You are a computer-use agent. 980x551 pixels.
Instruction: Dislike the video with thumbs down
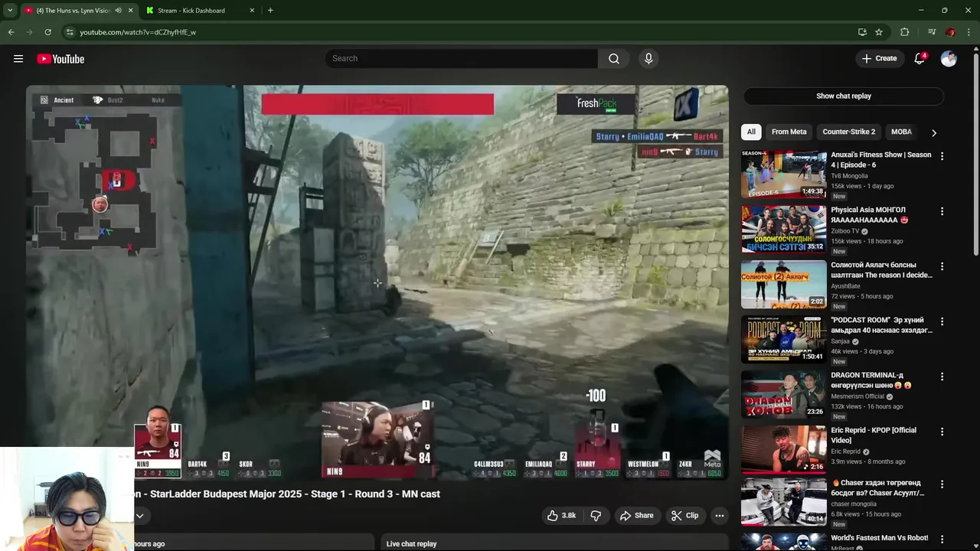(x=596, y=516)
